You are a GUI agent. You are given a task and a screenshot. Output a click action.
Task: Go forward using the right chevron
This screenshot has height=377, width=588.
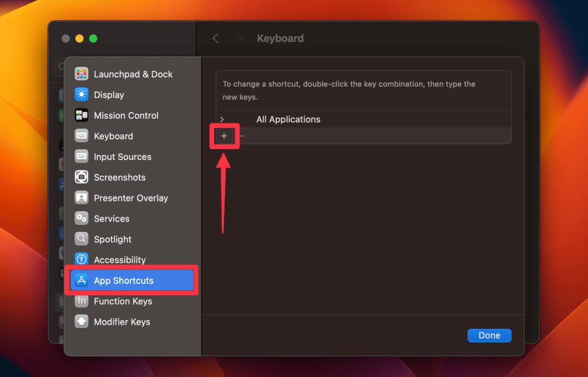[240, 38]
